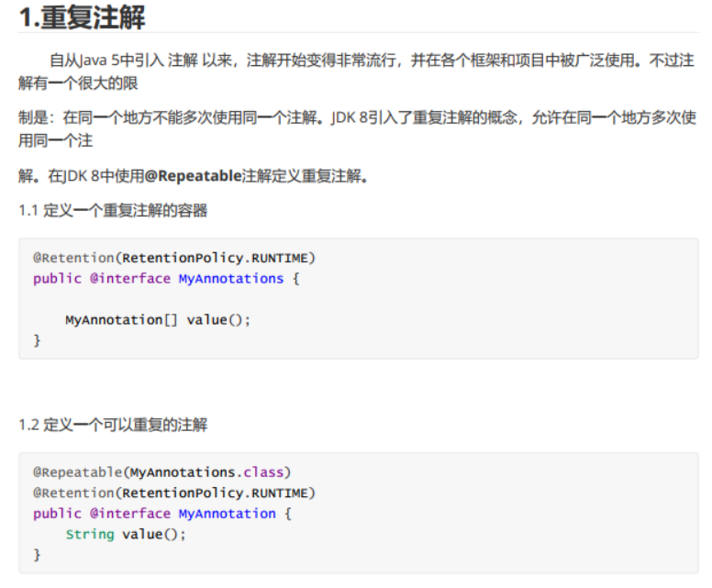This screenshot has height=588, width=712.
Task: Click the @Repeatable(MyAnnotations.class) code line
Action: coord(162,472)
